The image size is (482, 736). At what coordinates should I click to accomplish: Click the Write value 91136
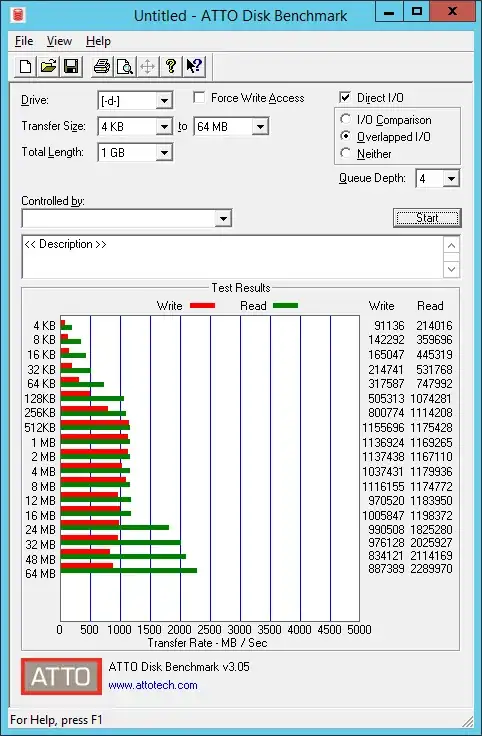click(x=389, y=325)
